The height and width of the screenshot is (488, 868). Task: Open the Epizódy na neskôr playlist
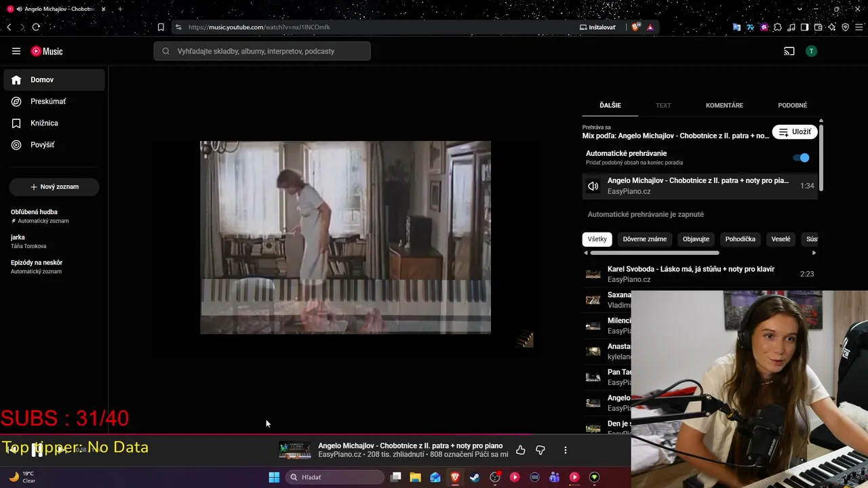point(54,266)
